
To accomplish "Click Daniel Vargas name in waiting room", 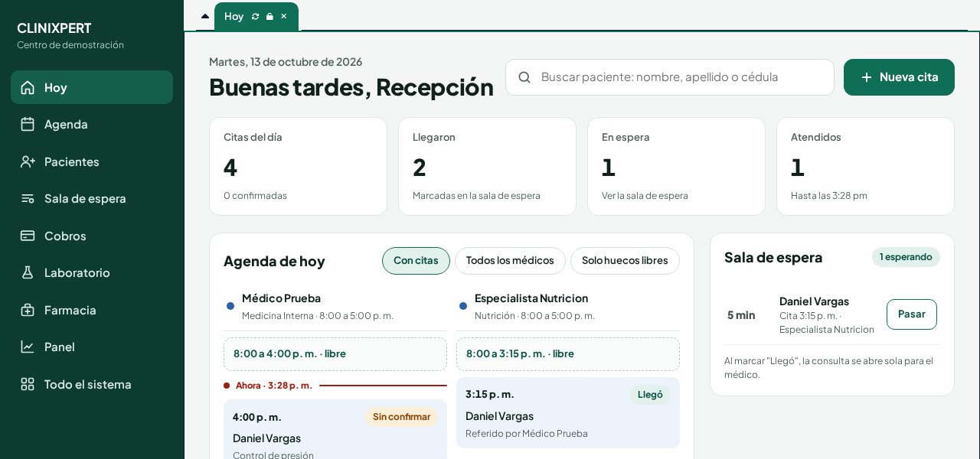I will pyautogui.click(x=814, y=301).
